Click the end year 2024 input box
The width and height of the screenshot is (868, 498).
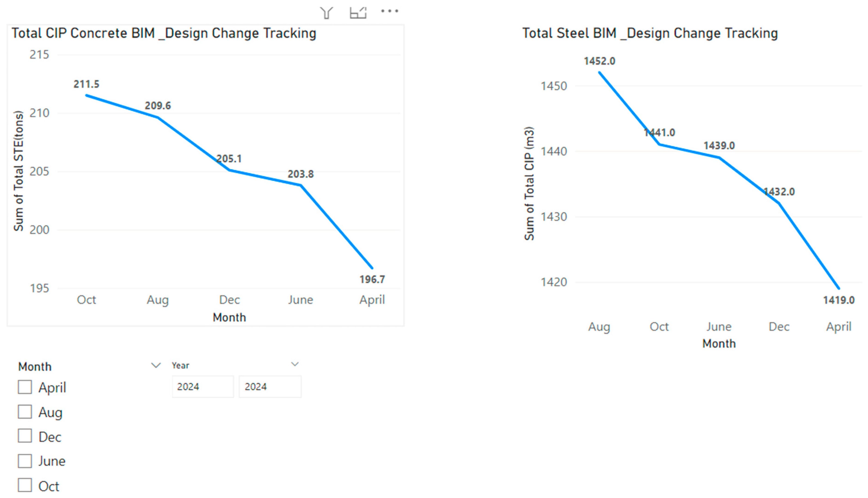270,386
